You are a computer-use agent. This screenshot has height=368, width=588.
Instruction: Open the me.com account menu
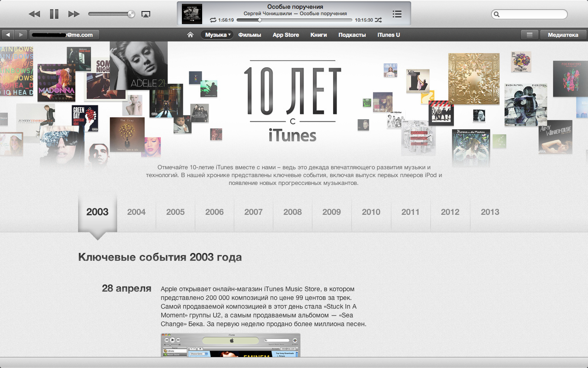coord(64,35)
